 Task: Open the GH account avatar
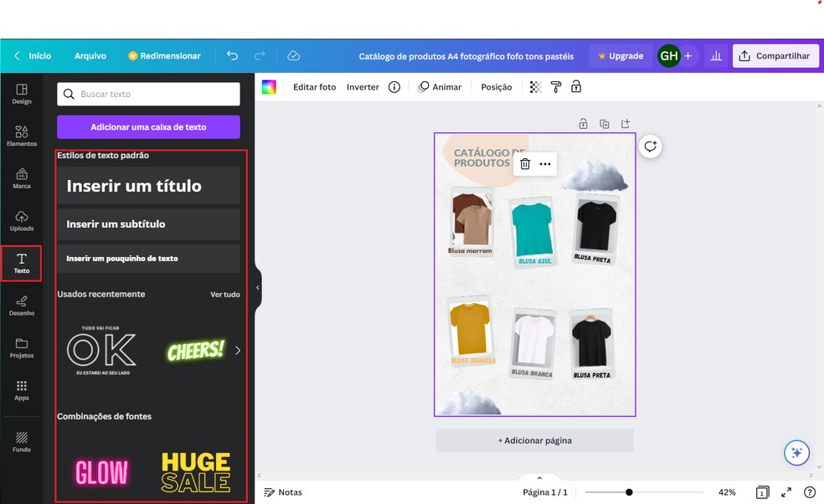669,56
